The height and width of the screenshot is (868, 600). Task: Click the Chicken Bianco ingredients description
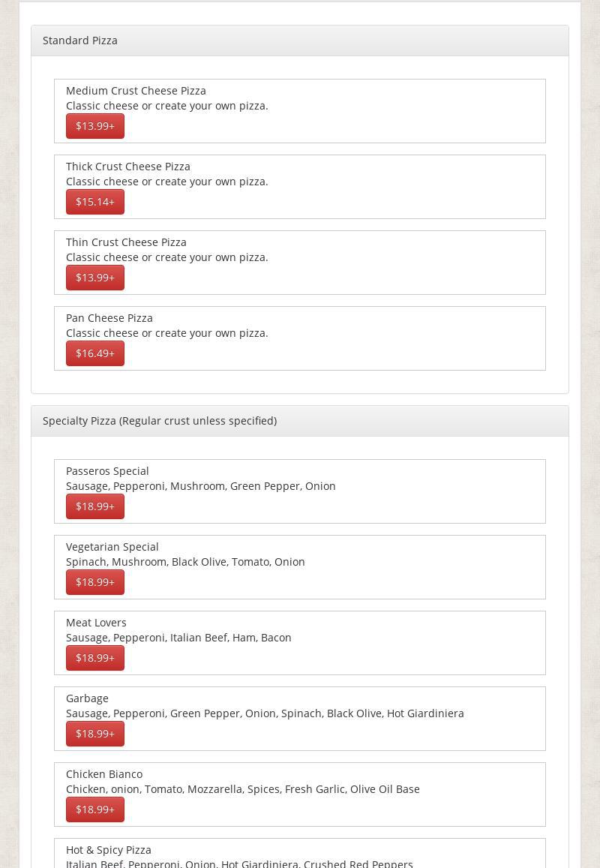(x=243, y=789)
